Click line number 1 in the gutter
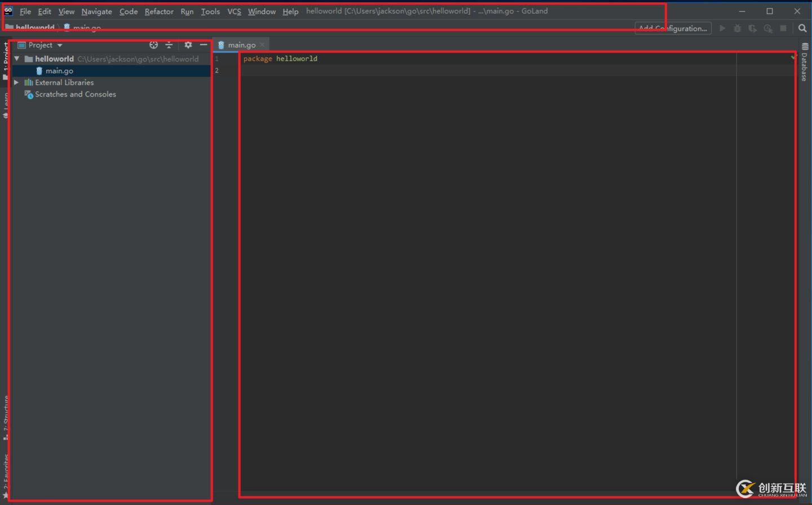 217,59
